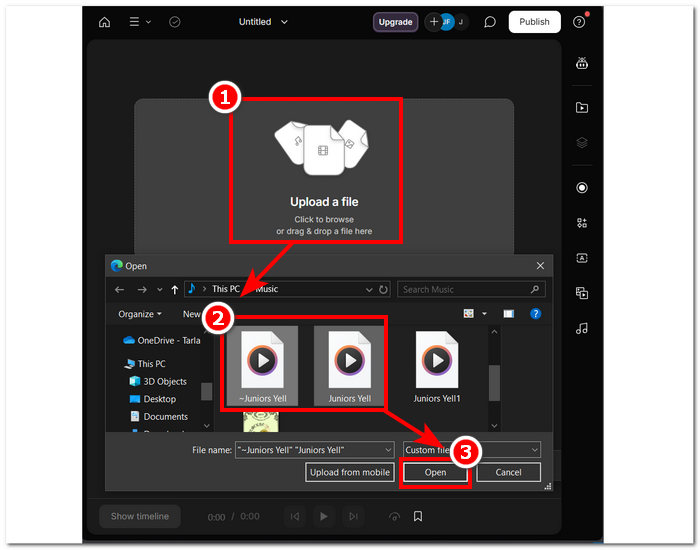Select Documents in navigation tree
Image resolution: width=700 pixels, height=550 pixels.
click(159, 417)
